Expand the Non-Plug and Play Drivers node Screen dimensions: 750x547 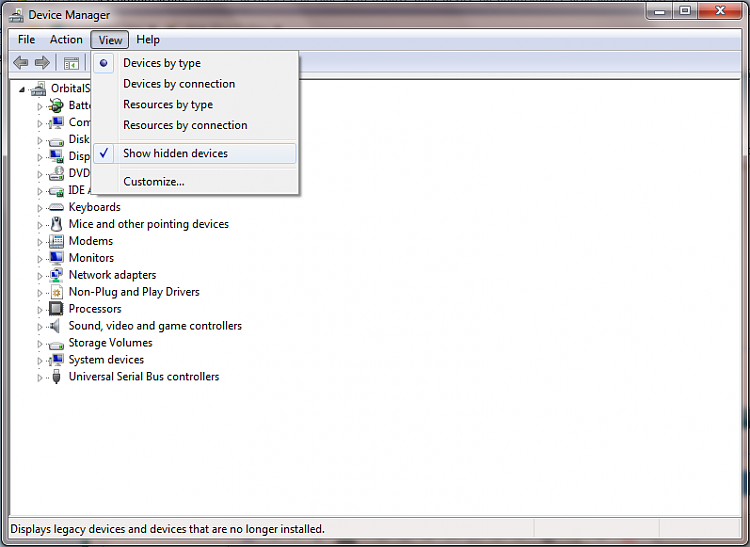point(40,293)
